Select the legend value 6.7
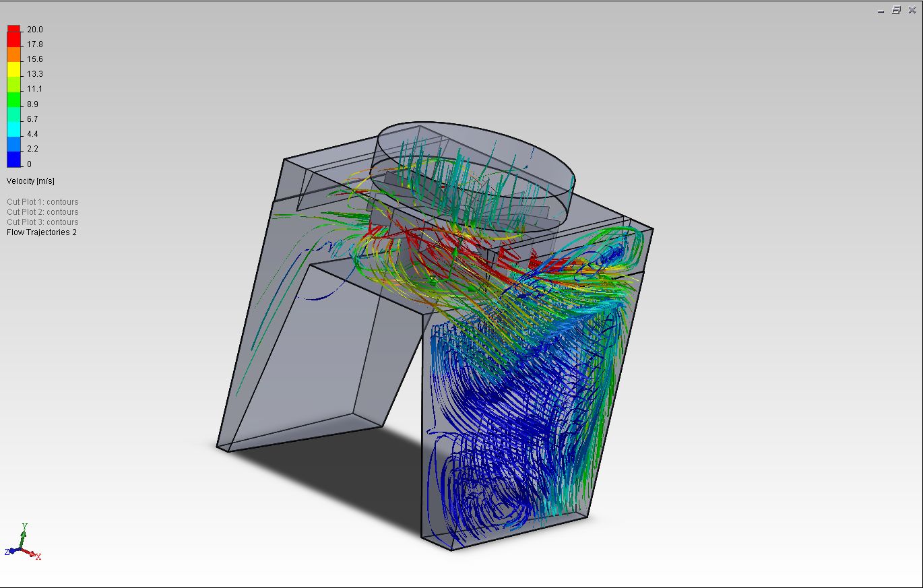The width and height of the screenshot is (923, 588). [33, 119]
